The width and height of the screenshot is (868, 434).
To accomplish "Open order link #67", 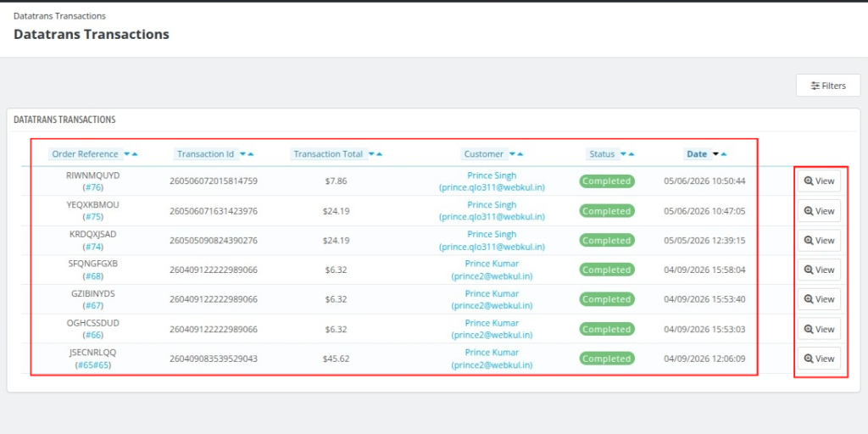I will click(x=93, y=305).
